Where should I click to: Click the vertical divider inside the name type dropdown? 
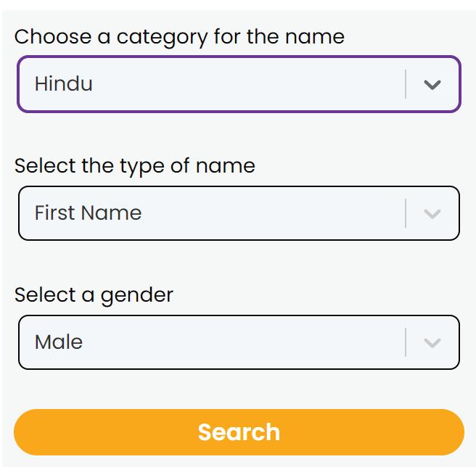[x=406, y=213]
